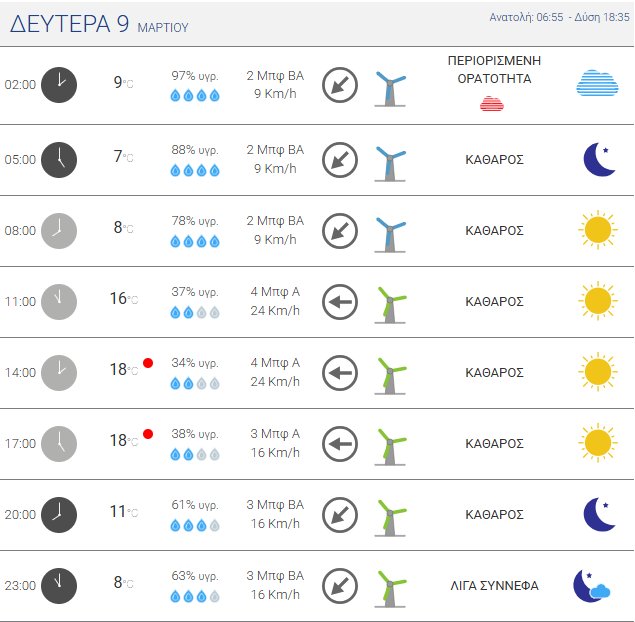Click the moon icon at 05:00

pyautogui.click(x=598, y=158)
